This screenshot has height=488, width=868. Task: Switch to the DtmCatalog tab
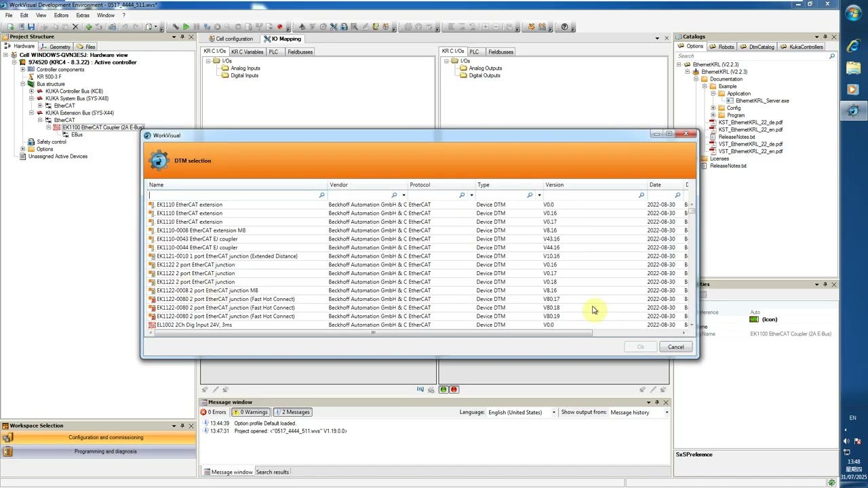757,47
